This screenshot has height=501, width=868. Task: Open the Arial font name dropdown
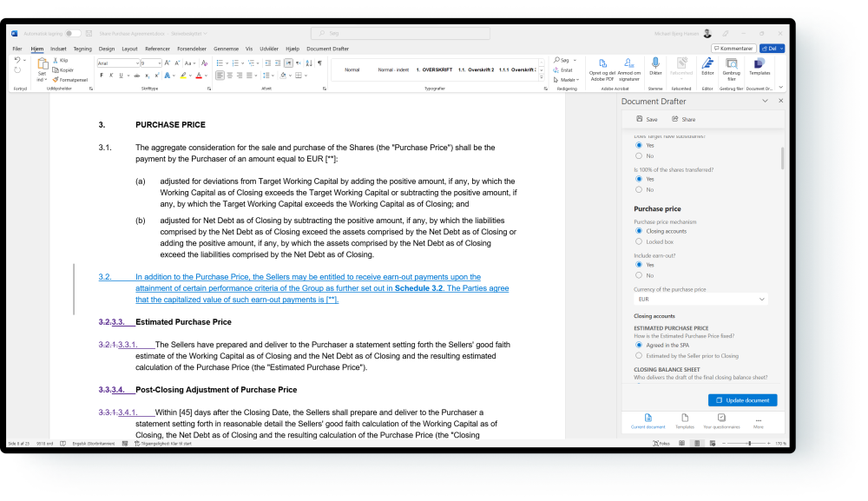click(137, 63)
